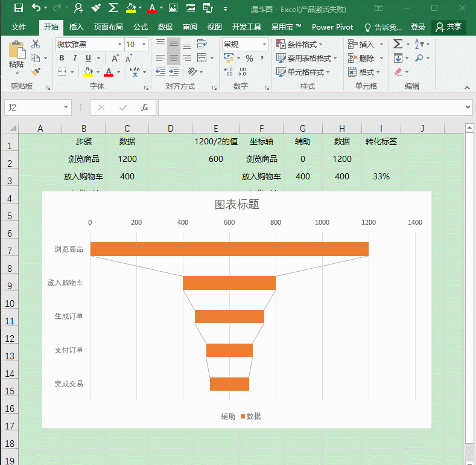
Task: Click the Cut scissors icon
Action: coord(36,44)
